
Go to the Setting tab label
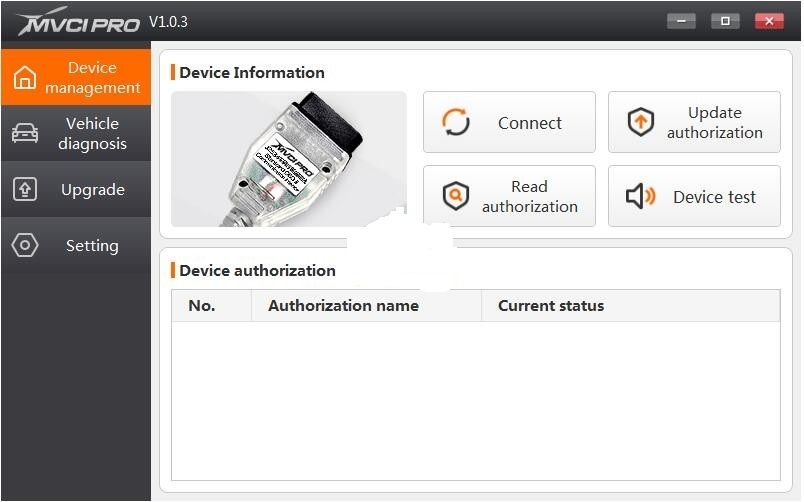tap(92, 246)
